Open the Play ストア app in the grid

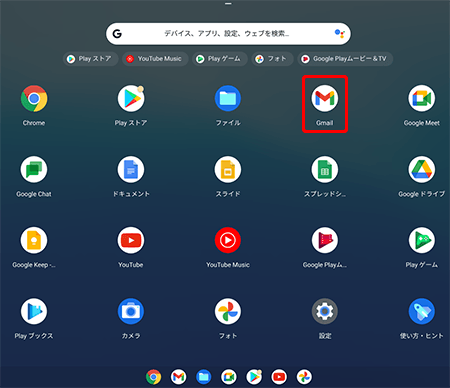pyautogui.click(x=131, y=99)
